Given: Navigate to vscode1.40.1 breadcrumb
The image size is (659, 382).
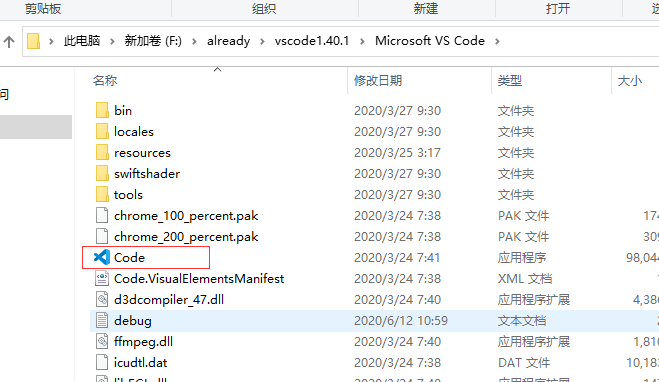Looking at the screenshot, I should pos(312,41).
